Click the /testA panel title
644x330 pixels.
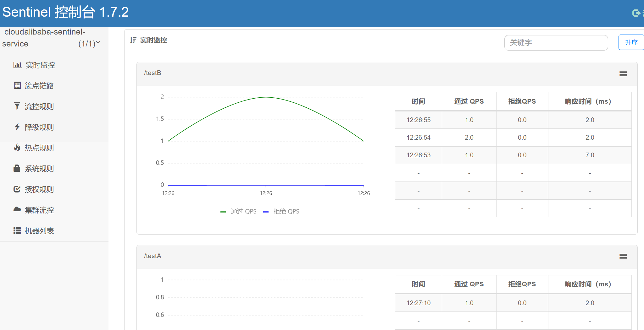153,256
